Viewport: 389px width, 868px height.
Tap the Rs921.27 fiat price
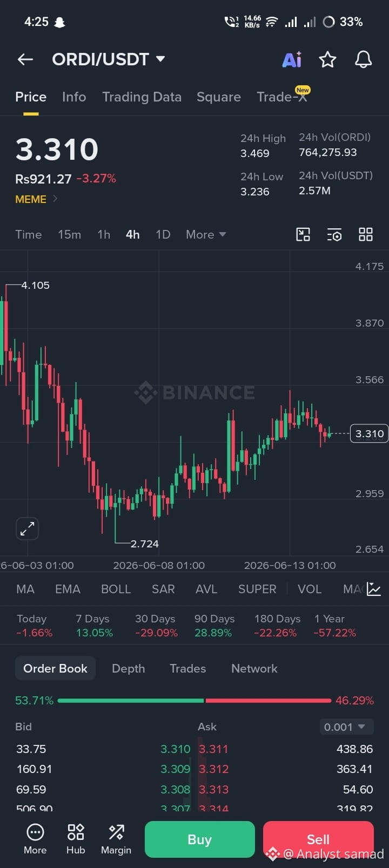click(x=43, y=179)
